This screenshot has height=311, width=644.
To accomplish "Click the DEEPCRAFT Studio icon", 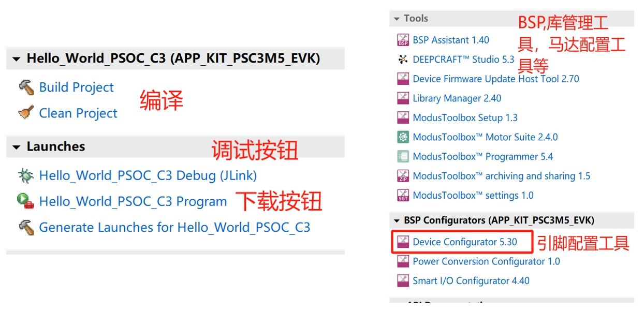I will coord(403,60).
